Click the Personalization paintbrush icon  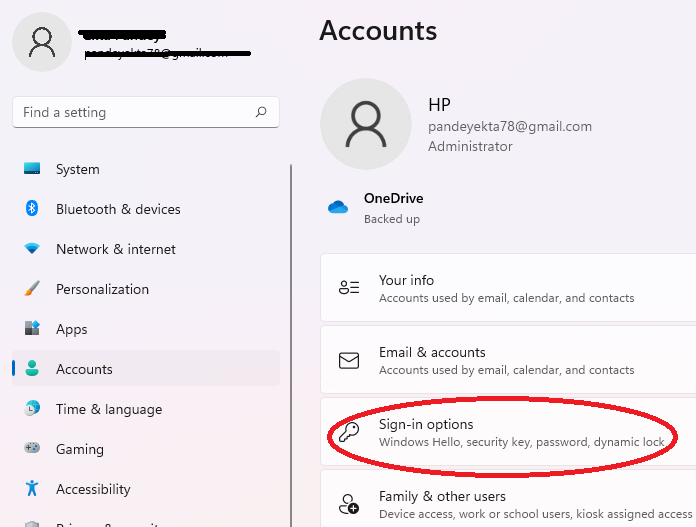click(32, 289)
